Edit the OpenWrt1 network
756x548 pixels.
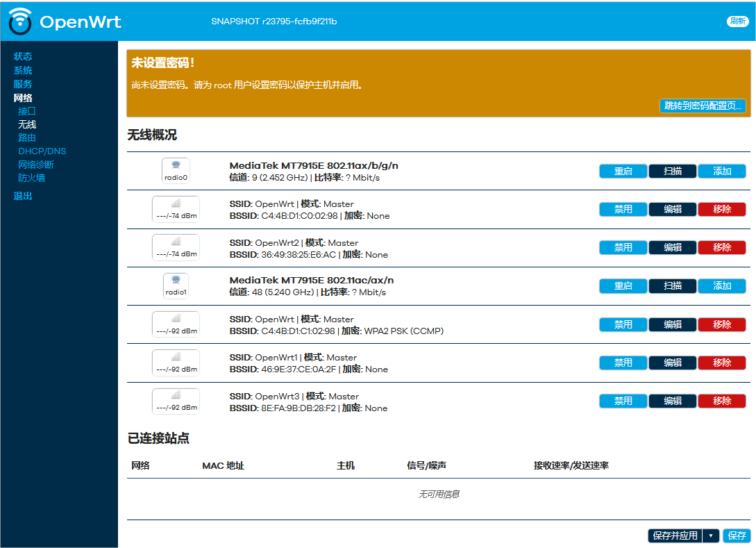(672, 363)
